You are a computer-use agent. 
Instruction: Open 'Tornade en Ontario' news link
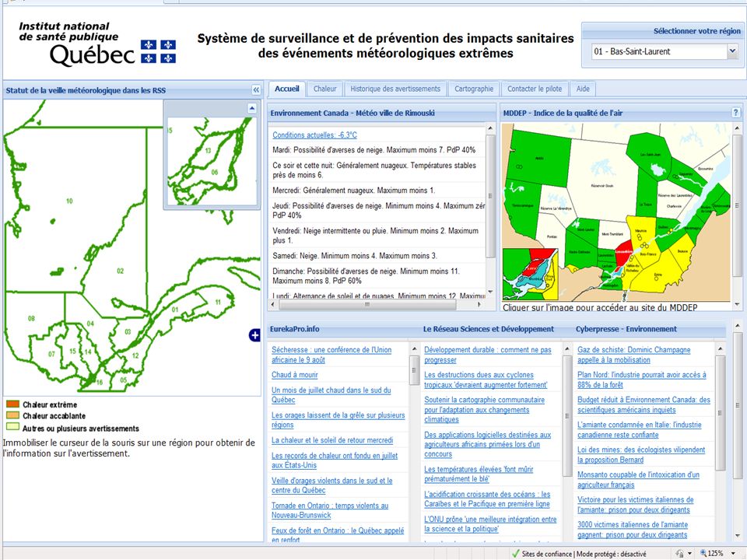click(x=330, y=510)
